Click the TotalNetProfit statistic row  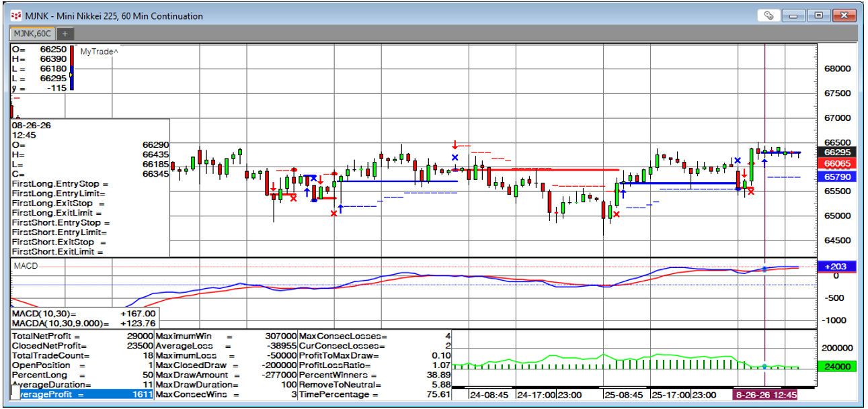[x=83, y=336]
